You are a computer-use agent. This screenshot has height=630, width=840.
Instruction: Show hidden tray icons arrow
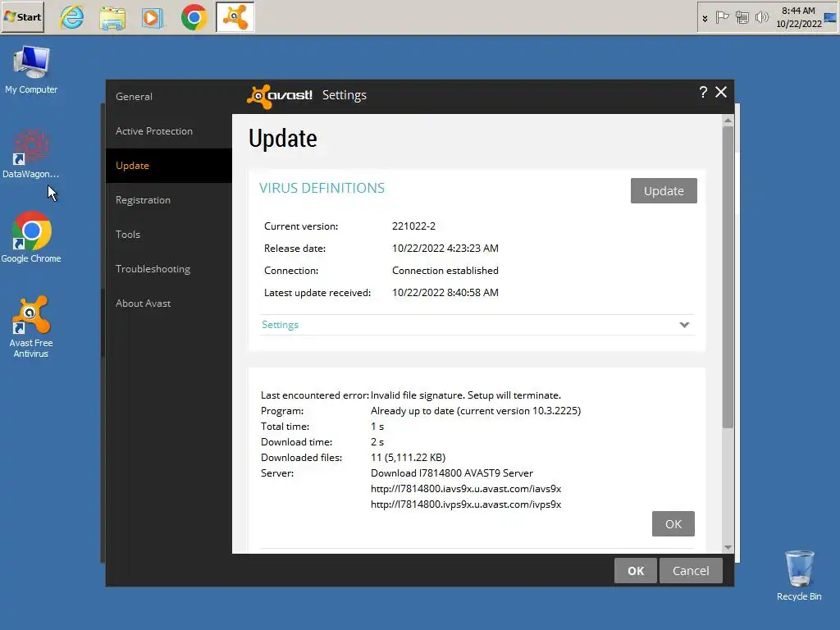[x=705, y=18]
